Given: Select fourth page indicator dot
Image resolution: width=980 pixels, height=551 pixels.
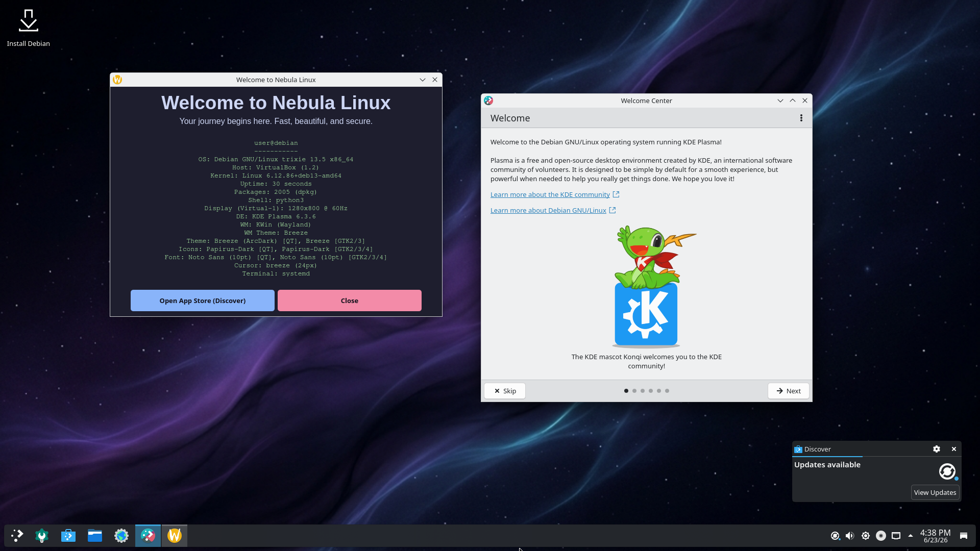Looking at the screenshot, I should point(651,391).
